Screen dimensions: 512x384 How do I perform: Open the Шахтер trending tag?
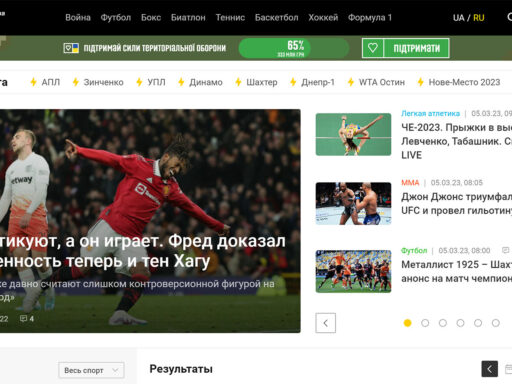(262, 82)
